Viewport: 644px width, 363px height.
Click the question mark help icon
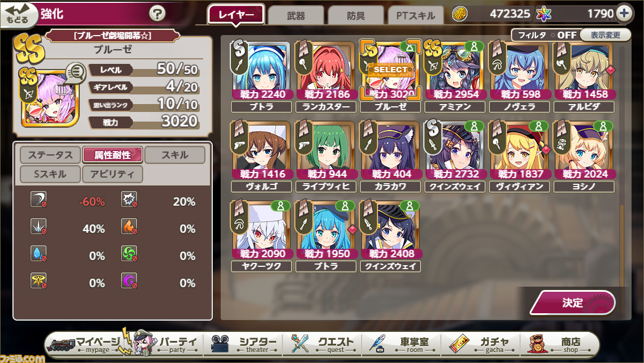[157, 14]
